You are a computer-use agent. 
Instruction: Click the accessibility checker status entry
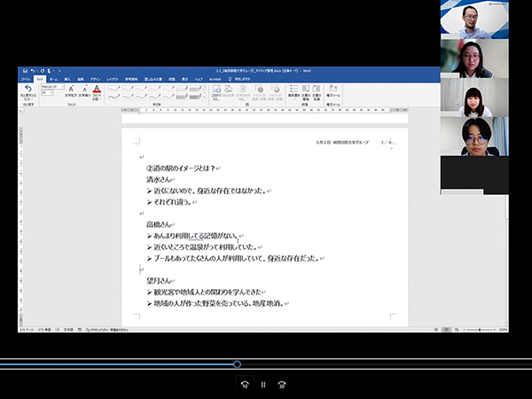(107, 330)
